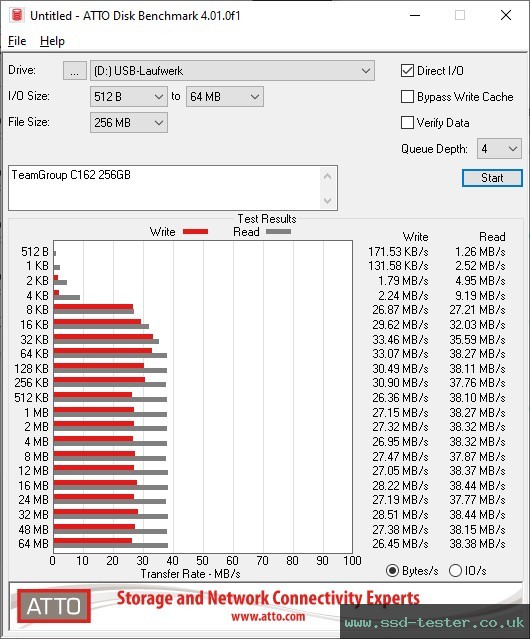Click the 38.38 MB/s read value
530x639 pixels.
click(x=477, y=544)
